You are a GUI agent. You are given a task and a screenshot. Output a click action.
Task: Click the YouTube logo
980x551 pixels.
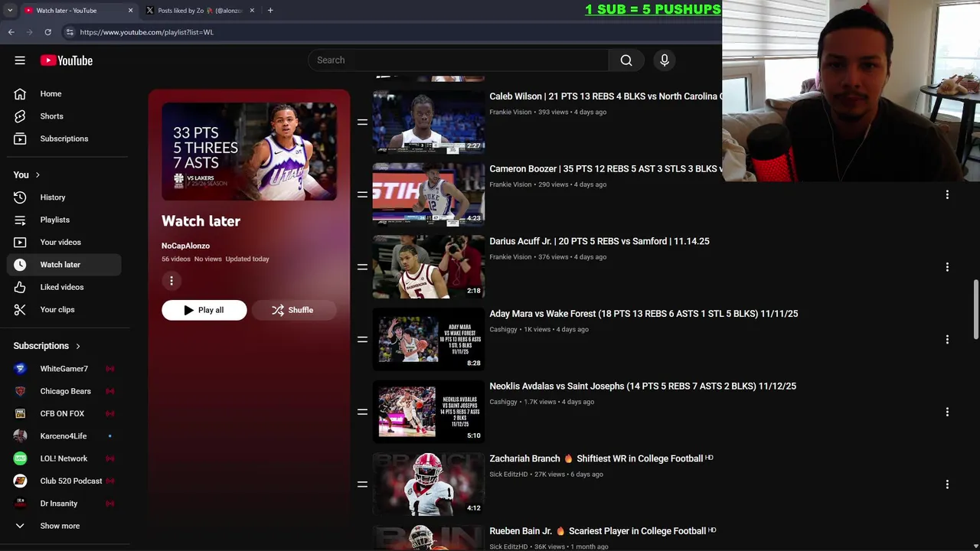(67, 60)
